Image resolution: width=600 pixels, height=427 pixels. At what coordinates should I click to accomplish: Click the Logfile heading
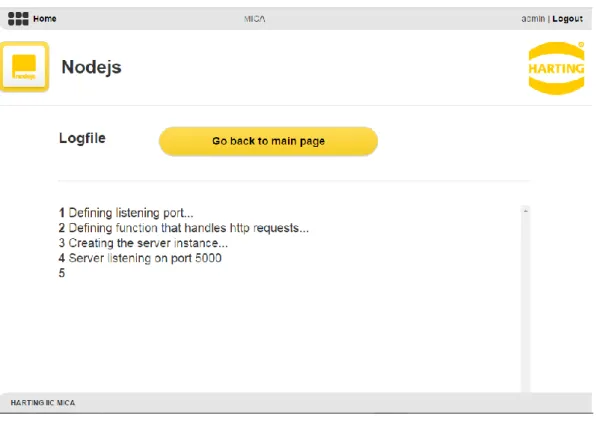[82, 138]
